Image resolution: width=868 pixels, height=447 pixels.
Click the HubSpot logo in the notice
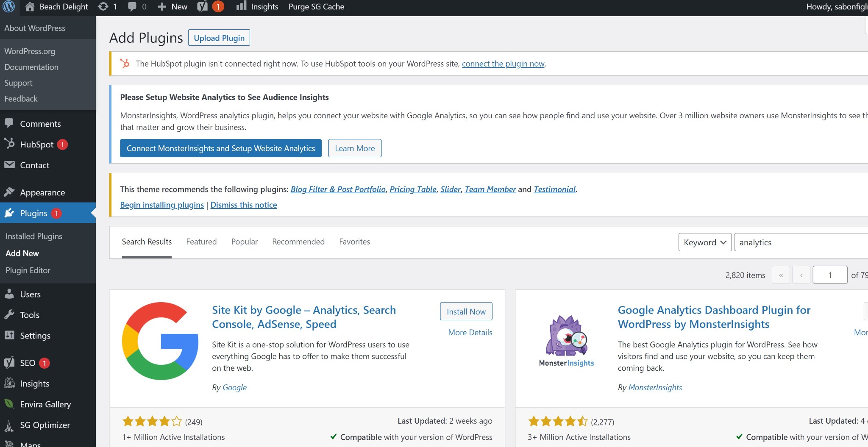[125, 64]
